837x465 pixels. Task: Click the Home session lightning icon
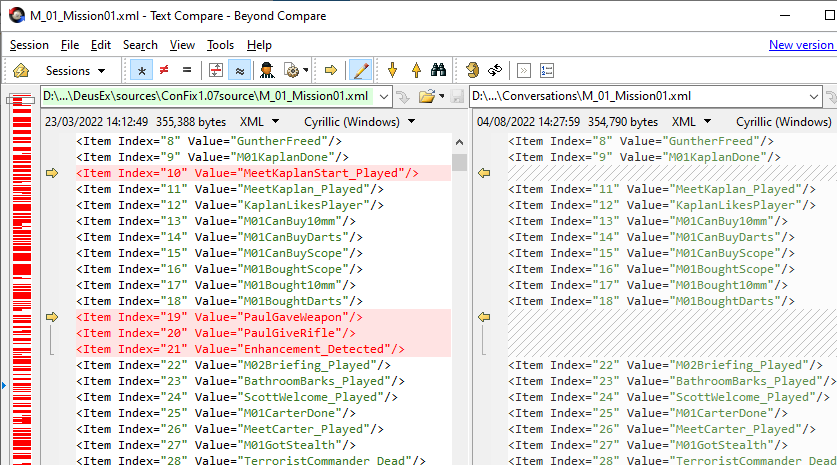click(21, 70)
